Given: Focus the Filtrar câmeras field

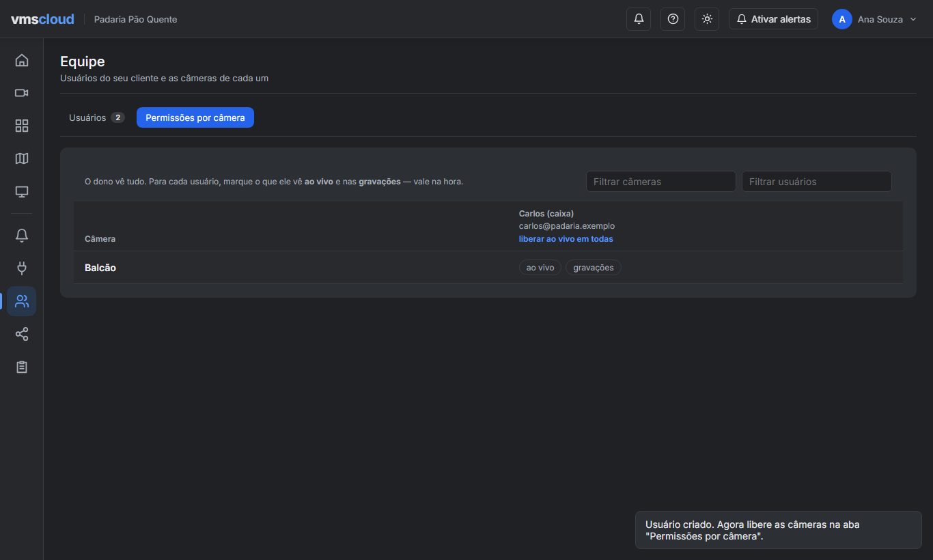Looking at the screenshot, I should click(661, 182).
